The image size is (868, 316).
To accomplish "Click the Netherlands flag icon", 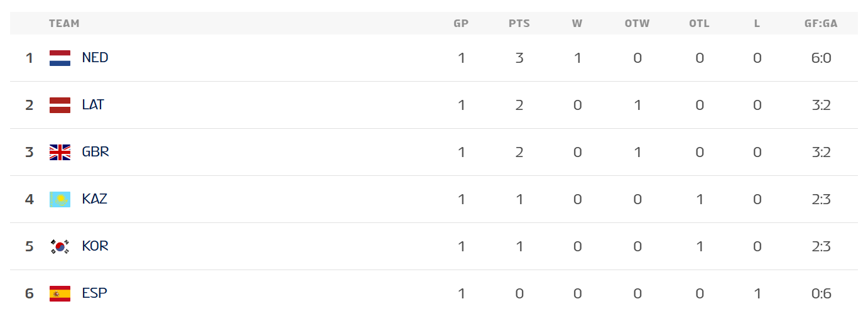I will (60, 58).
